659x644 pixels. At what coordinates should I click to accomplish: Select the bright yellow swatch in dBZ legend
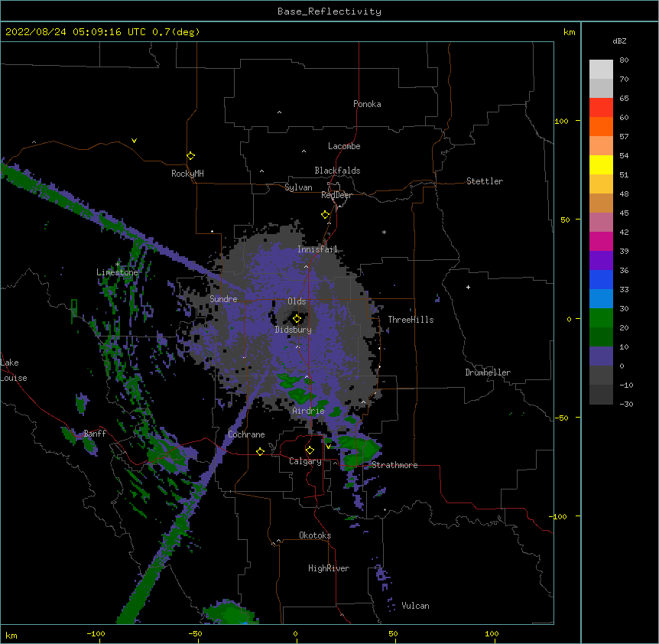click(601, 164)
